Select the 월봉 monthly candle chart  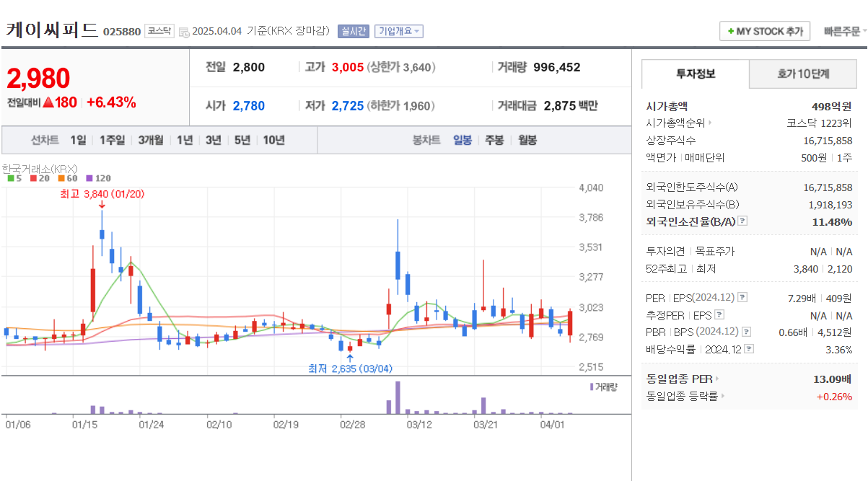point(527,140)
